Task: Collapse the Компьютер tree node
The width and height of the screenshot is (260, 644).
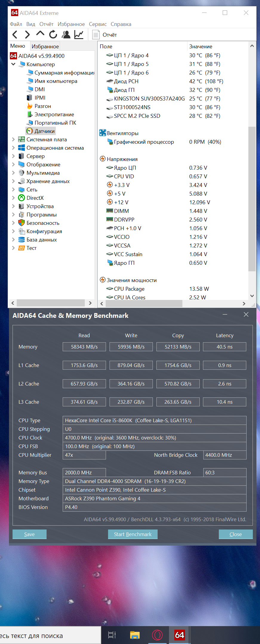Action: coord(13,64)
